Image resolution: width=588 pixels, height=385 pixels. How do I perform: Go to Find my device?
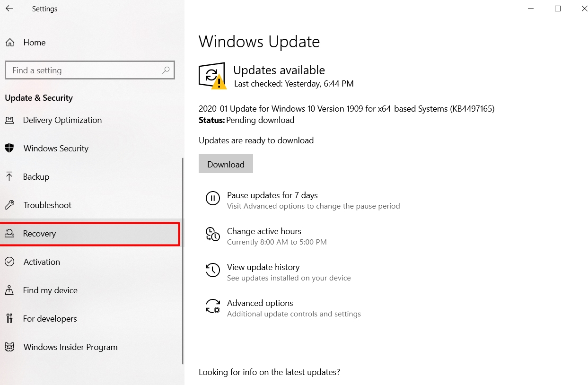(50, 290)
